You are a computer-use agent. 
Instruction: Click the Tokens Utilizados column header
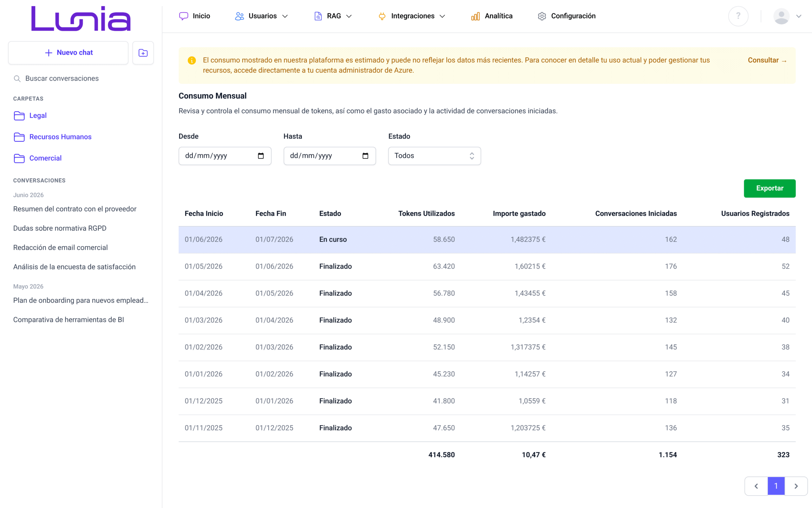point(427,214)
